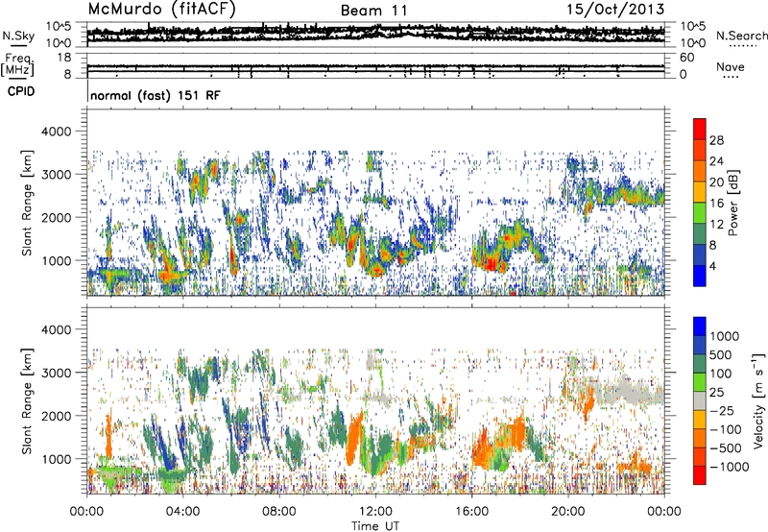768x532 pixels.
Task: Click the 08:00 time tick label
Action: pyautogui.click(x=279, y=512)
